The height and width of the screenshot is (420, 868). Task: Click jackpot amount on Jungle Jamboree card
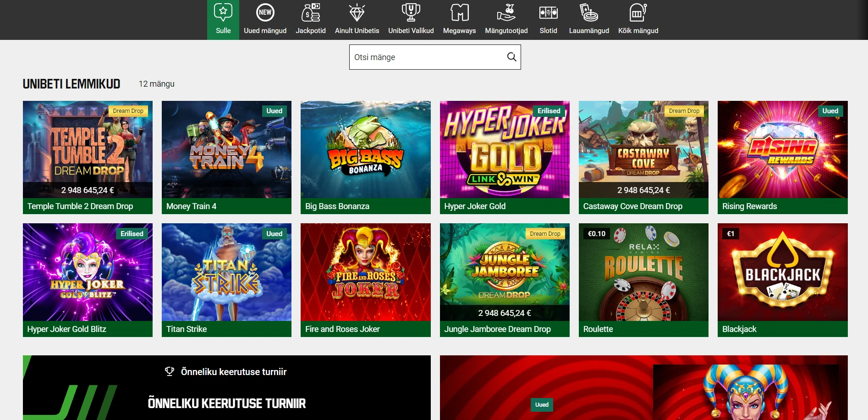[x=505, y=313]
